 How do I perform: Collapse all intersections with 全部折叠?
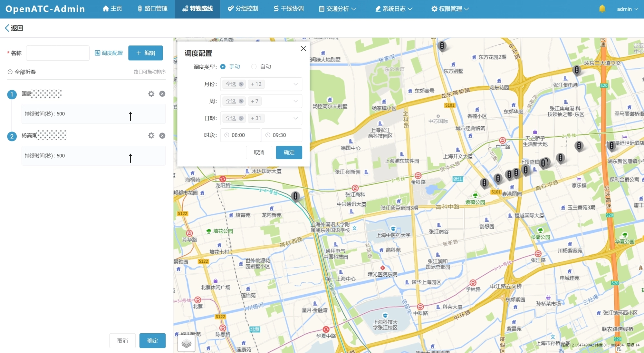point(22,72)
